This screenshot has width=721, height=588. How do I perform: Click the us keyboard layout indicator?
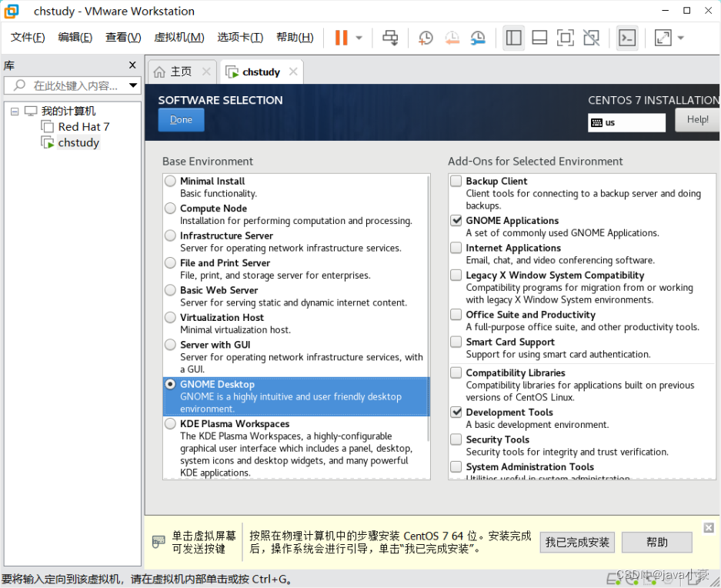coord(626,122)
